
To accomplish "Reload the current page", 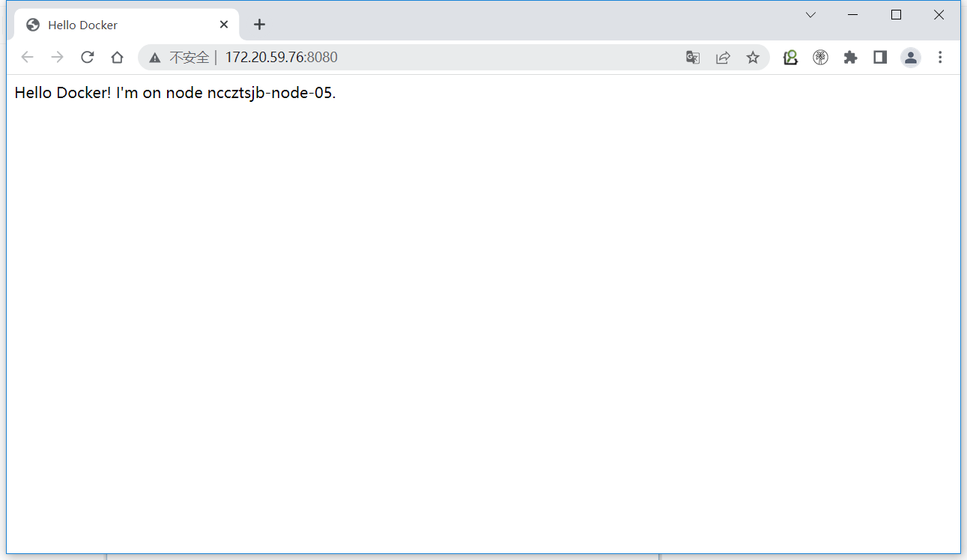I will point(87,58).
